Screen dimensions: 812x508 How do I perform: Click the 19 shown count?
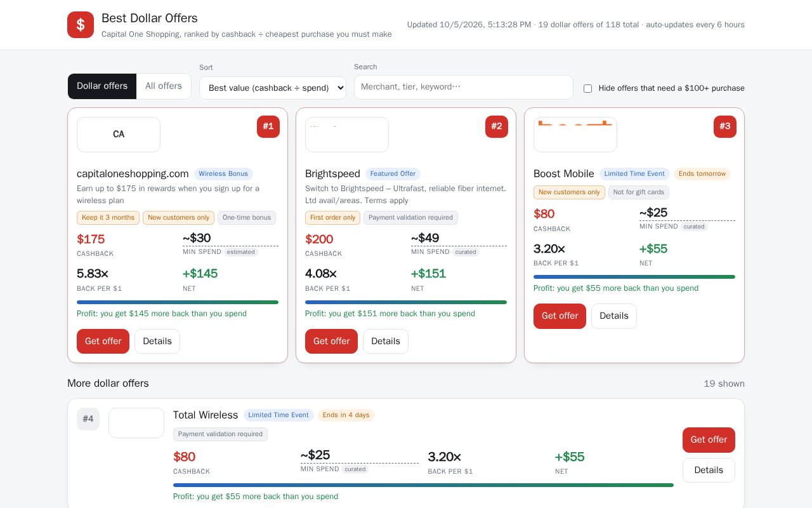[724, 384]
